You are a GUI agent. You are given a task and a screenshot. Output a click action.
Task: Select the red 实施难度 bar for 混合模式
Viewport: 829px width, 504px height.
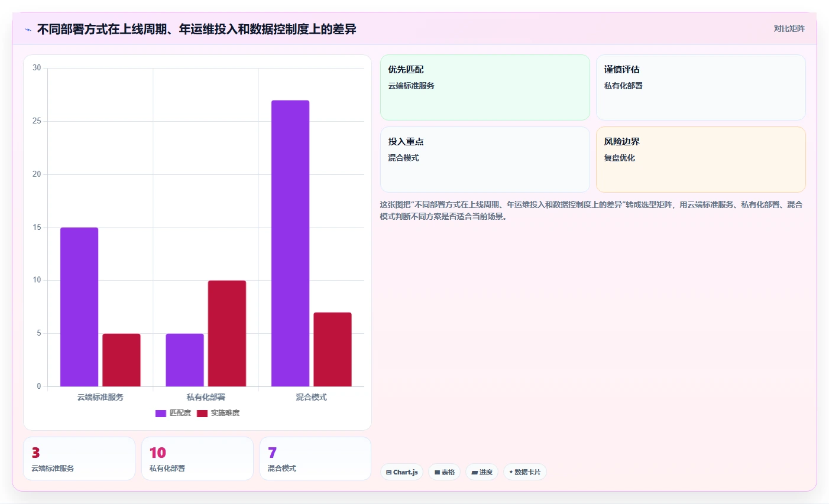pyautogui.click(x=332, y=350)
